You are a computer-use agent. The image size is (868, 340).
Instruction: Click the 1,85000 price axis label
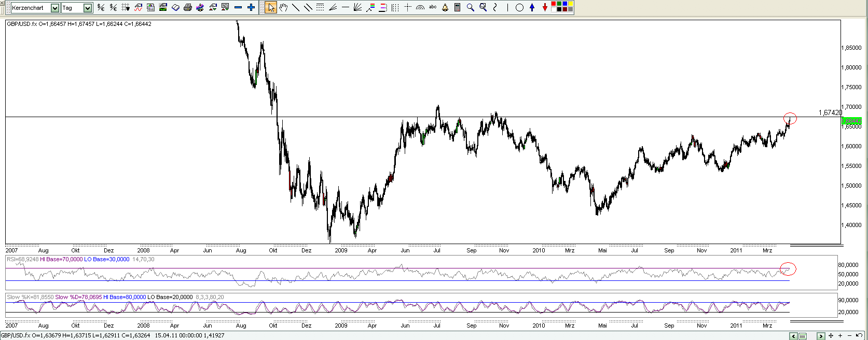tap(851, 48)
